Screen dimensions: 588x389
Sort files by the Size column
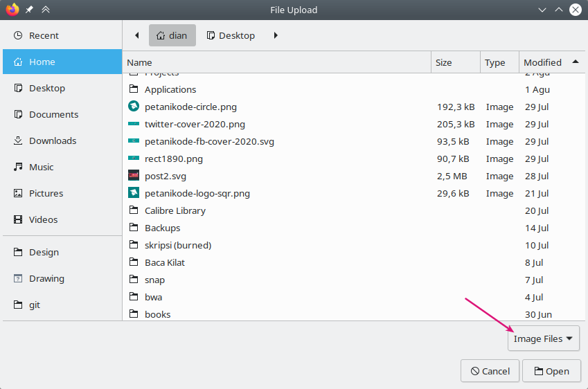pyautogui.click(x=444, y=62)
